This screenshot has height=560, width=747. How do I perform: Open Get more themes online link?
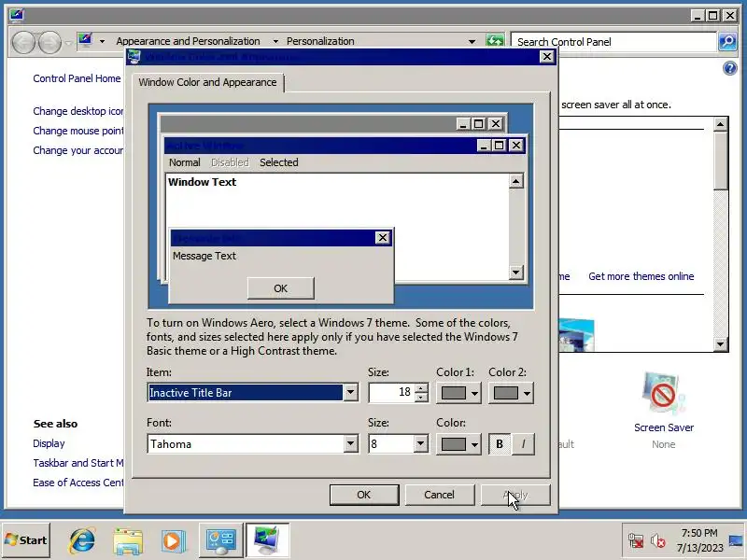[641, 276]
